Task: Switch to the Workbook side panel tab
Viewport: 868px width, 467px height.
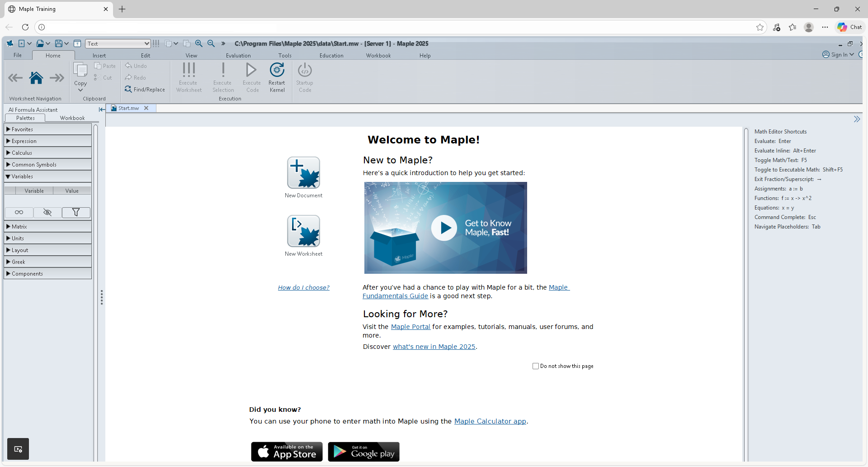Action: [x=72, y=118]
